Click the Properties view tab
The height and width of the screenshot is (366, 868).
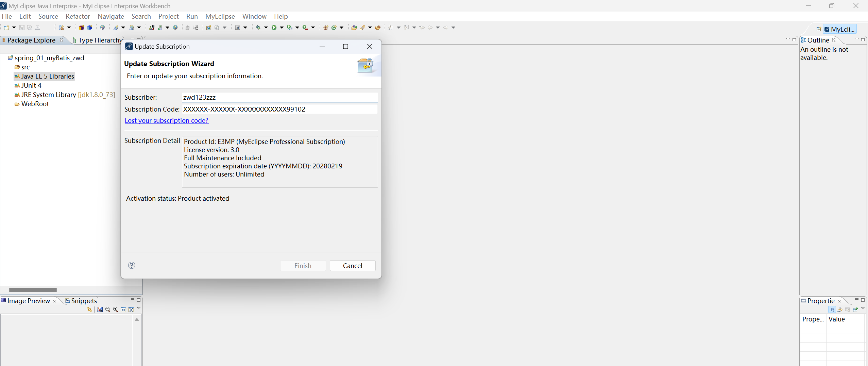(820, 301)
